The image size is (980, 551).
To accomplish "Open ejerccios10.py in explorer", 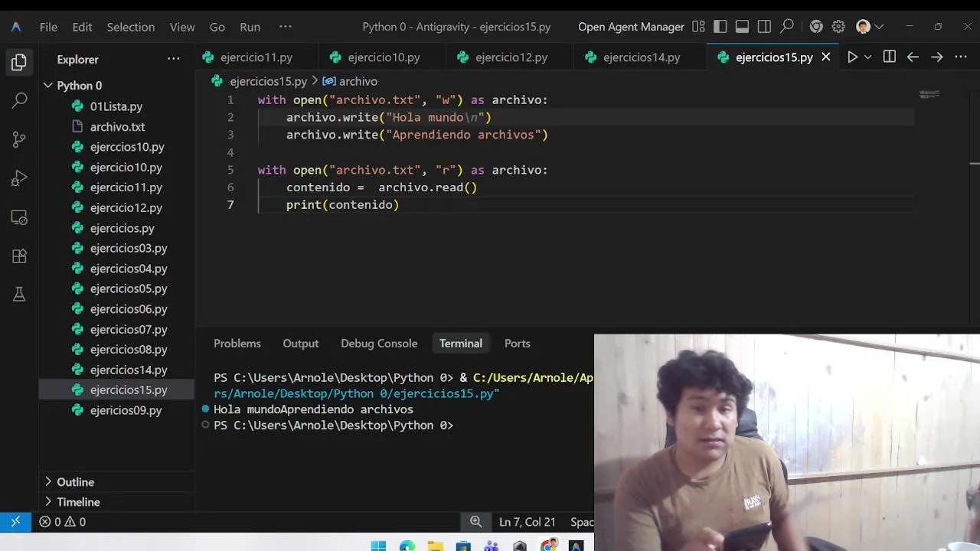I will tap(127, 147).
